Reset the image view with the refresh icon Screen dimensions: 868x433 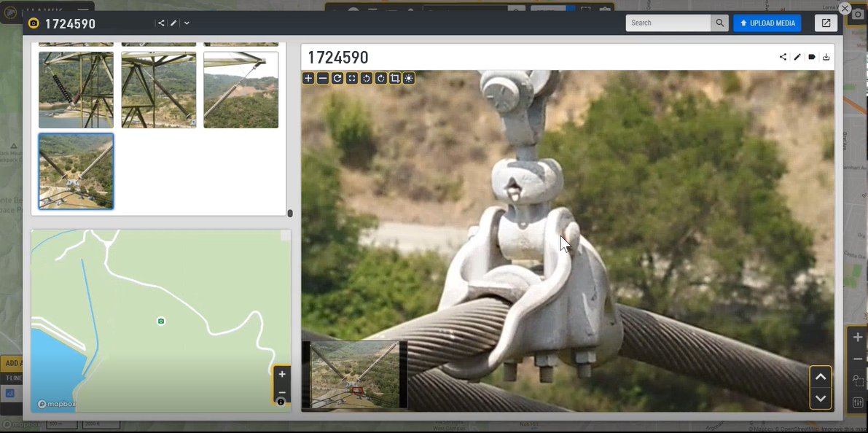coord(337,78)
